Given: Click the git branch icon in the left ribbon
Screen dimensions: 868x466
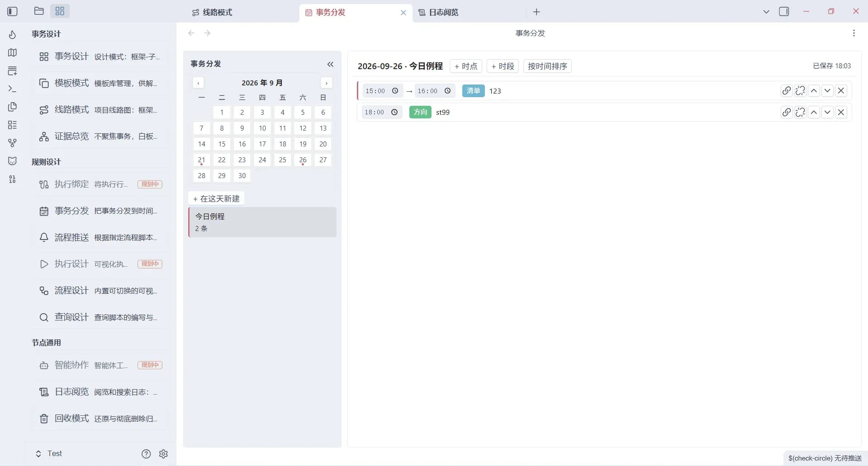Looking at the screenshot, I should point(12,143).
